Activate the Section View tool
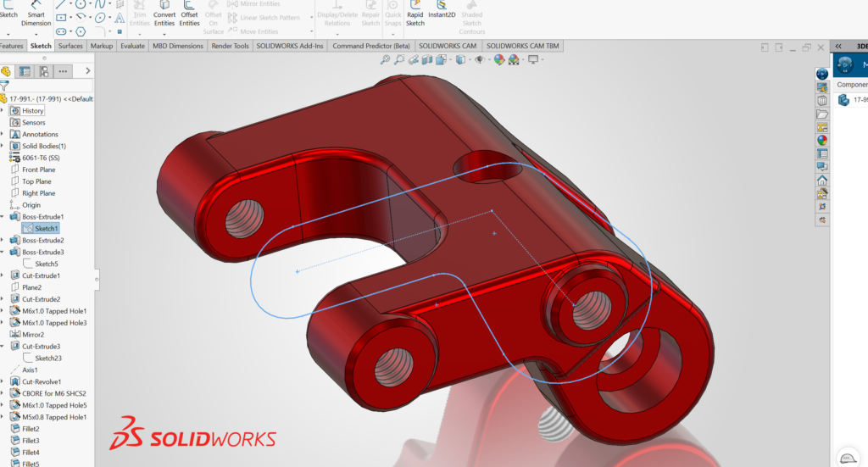 427,60
